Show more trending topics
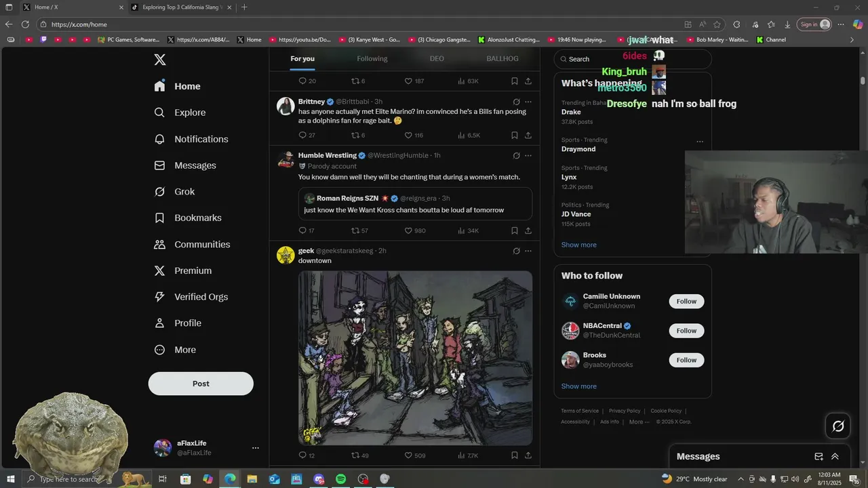 tap(579, 245)
